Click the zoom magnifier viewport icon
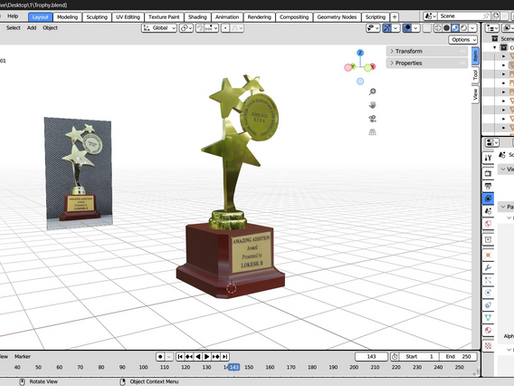 [x=372, y=92]
